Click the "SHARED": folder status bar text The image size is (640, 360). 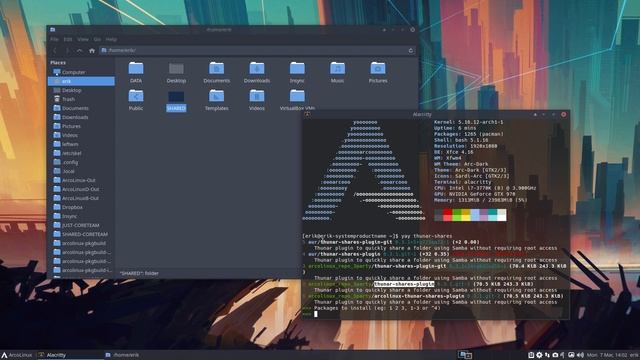coord(139,273)
